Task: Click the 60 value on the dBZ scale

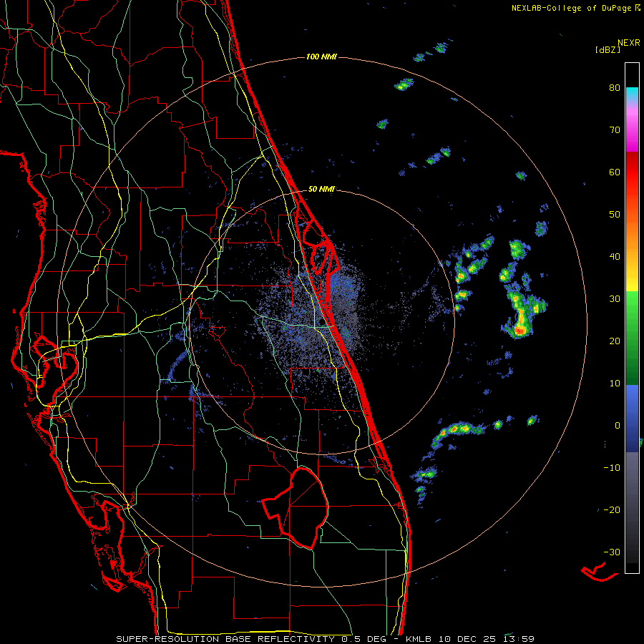Action: 615,172
